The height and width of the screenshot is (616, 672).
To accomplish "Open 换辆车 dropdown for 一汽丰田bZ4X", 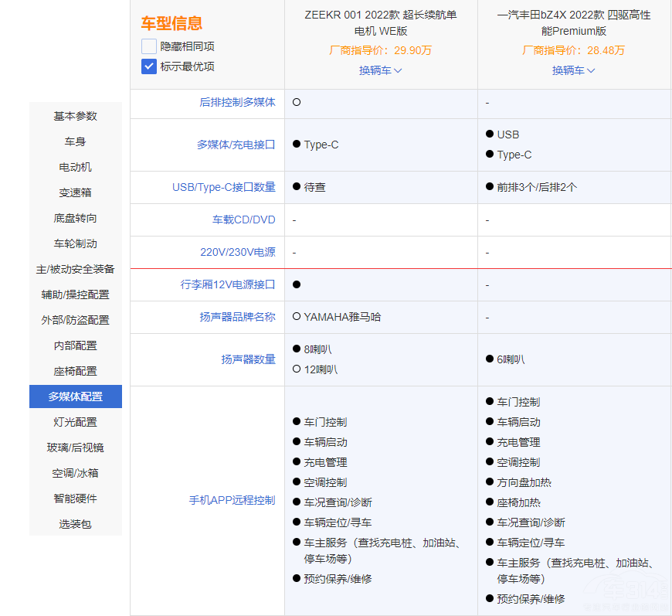I will click(573, 70).
